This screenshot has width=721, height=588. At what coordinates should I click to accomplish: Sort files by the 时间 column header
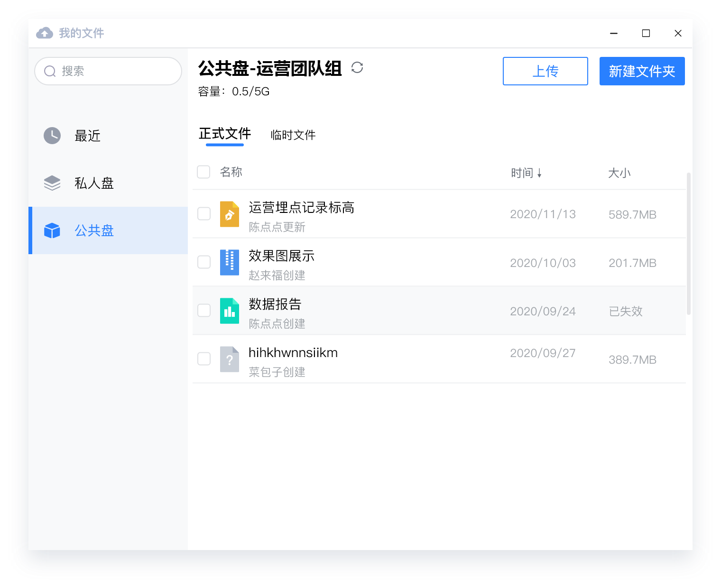tap(522, 173)
